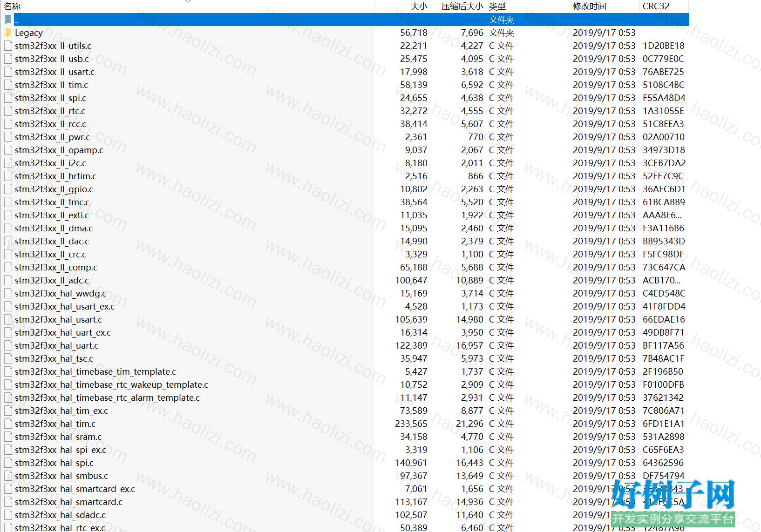761x532 pixels.
Task: Click size 56,718 of Legacy folder
Action: (414, 33)
